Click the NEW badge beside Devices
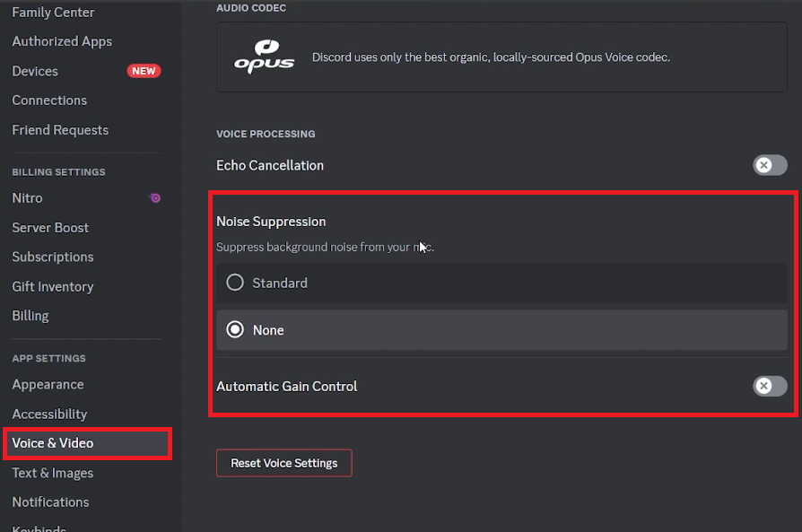 [x=144, y=71]
